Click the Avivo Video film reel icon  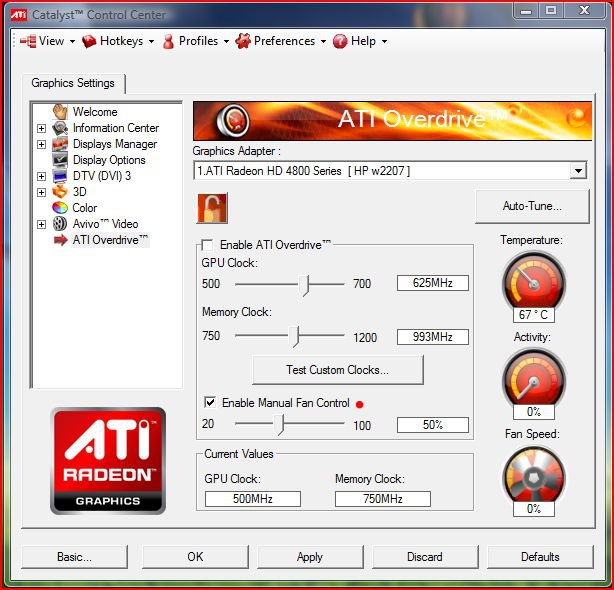60,224
